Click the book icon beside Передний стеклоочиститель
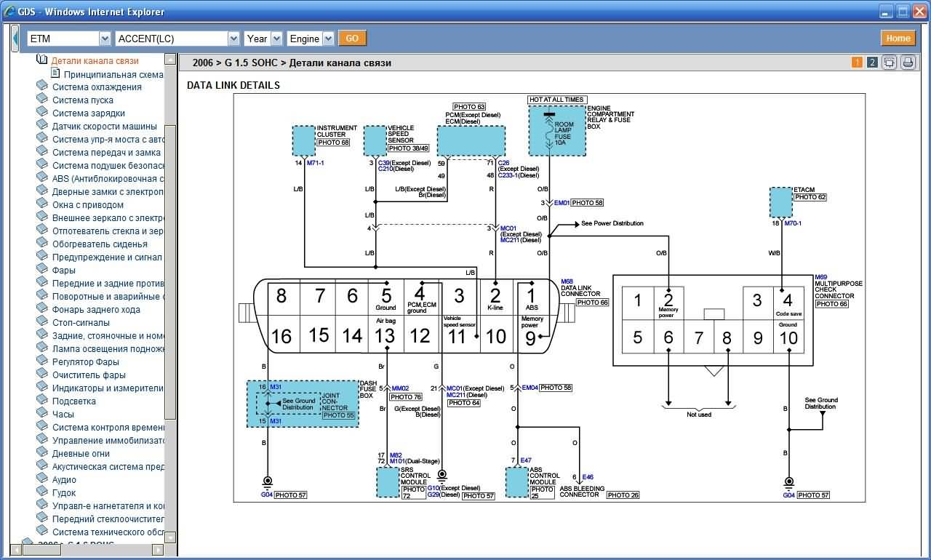 [x=42, y=519]
